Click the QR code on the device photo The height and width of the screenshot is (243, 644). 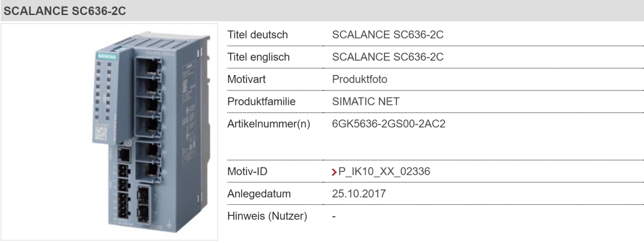(101, 134)
